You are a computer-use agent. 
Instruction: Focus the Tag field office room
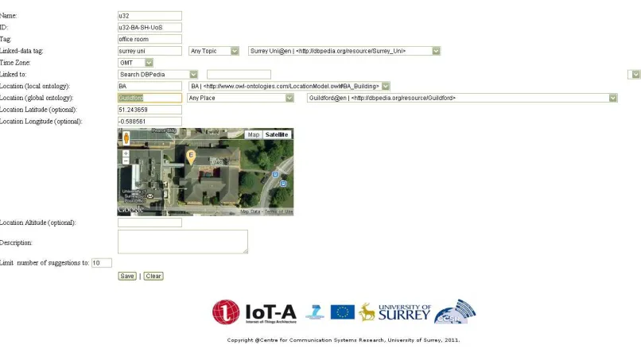[150, 39]
